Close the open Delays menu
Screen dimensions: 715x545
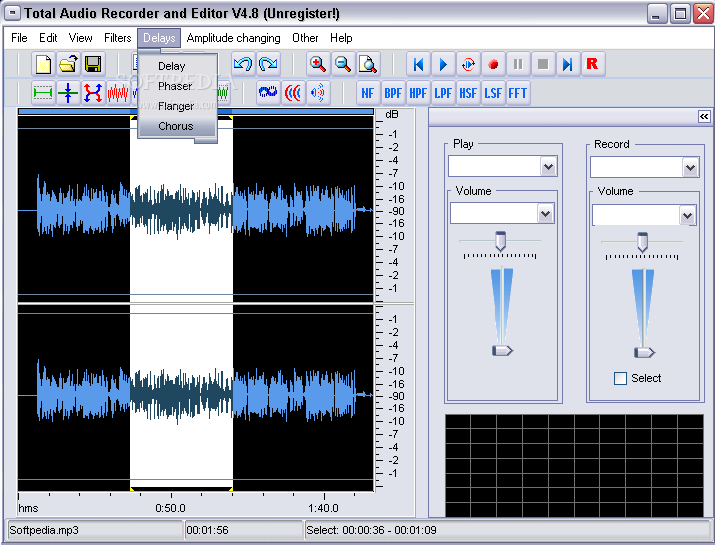coord(159,38)
